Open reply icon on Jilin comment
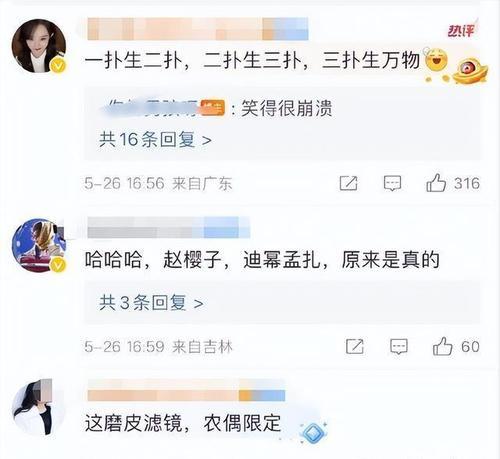Viewport: 500px width, 459px height. point(399,346)
